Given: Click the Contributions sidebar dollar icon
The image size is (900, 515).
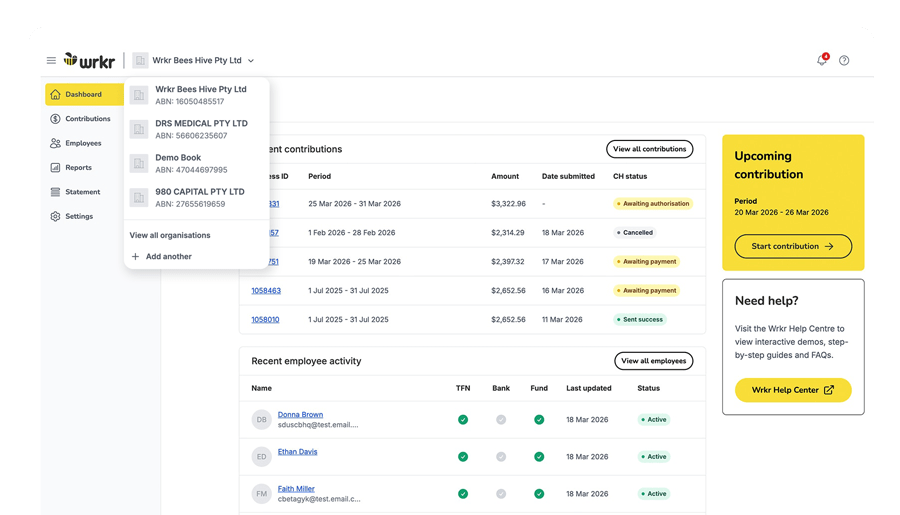Looking at the screenshot, I should pyautogui.click(x=55, y=119).
